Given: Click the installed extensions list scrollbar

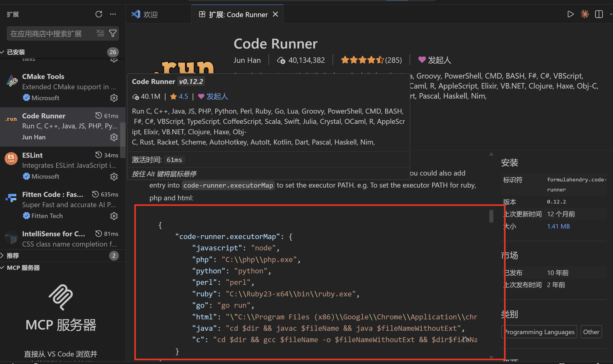Looking at the screenshot, I should pos(123,140).
